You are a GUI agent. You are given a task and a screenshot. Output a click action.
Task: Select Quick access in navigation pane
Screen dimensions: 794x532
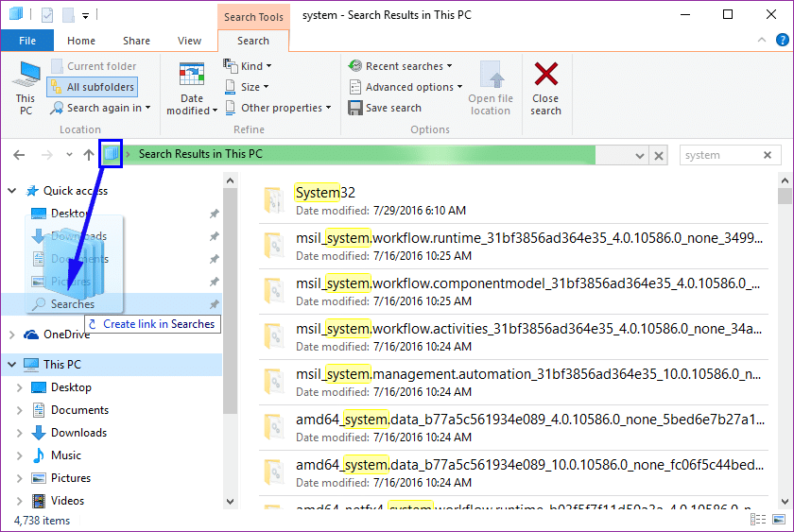click(x=76, y=191)
